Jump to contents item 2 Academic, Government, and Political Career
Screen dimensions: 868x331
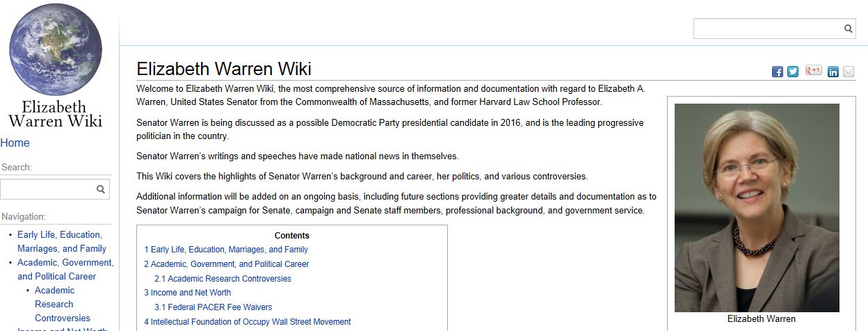[227, 264]
